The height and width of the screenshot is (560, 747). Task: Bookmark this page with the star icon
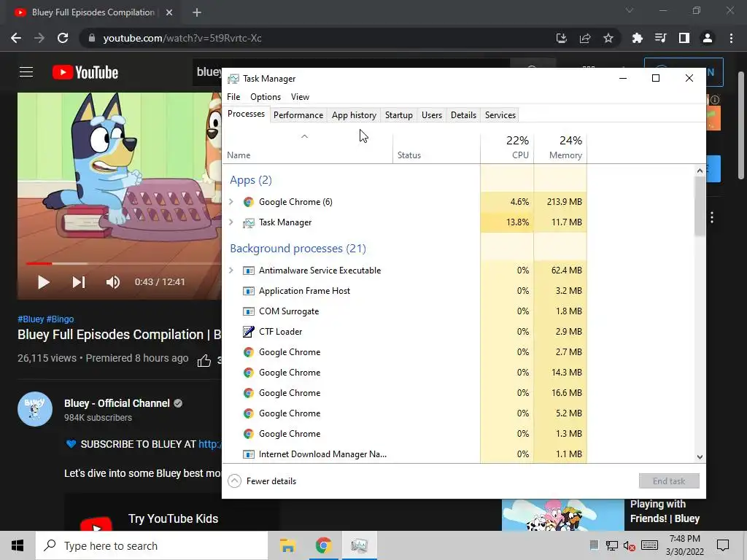(x=608, y=38)
